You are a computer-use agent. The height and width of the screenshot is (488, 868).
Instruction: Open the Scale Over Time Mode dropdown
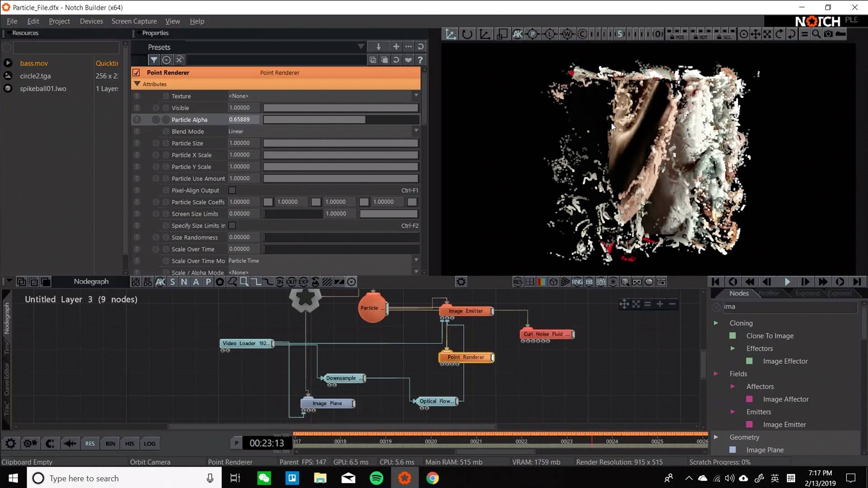pyautogui.click(x=324, y=261)
